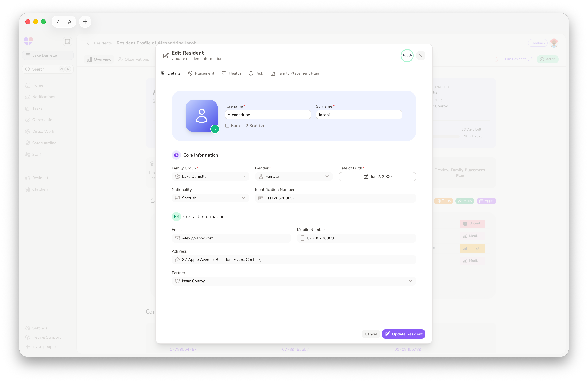The width and height of the screenshot is (588, 382).
Task: Click the Observations tab beside Overview
Action: point(133,59)
